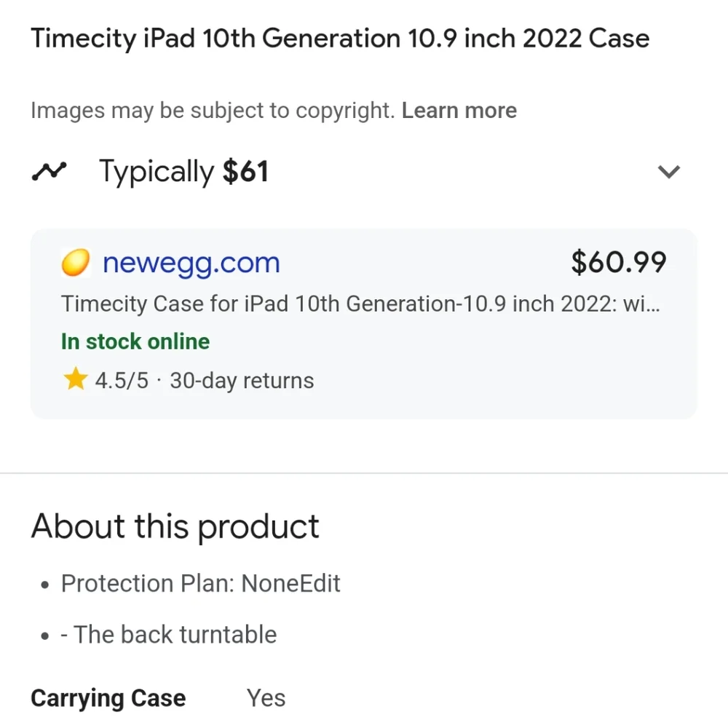Click the yellow star rating icon
The height and width of the screenshot is (728, 728).
click(x=75, y=379)
